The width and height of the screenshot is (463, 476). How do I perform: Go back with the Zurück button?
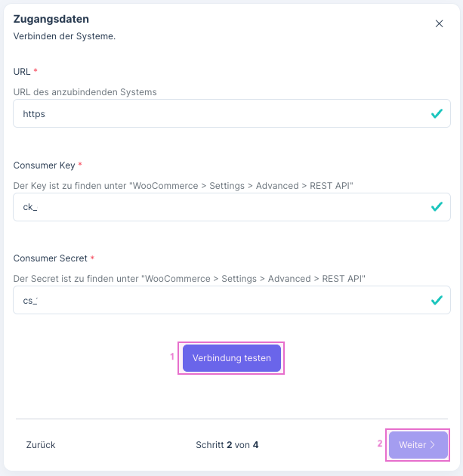41,445
